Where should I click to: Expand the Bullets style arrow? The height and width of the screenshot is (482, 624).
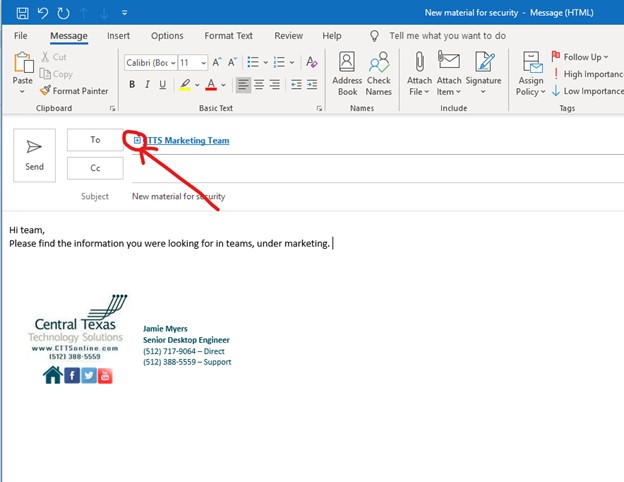(265, 62)
